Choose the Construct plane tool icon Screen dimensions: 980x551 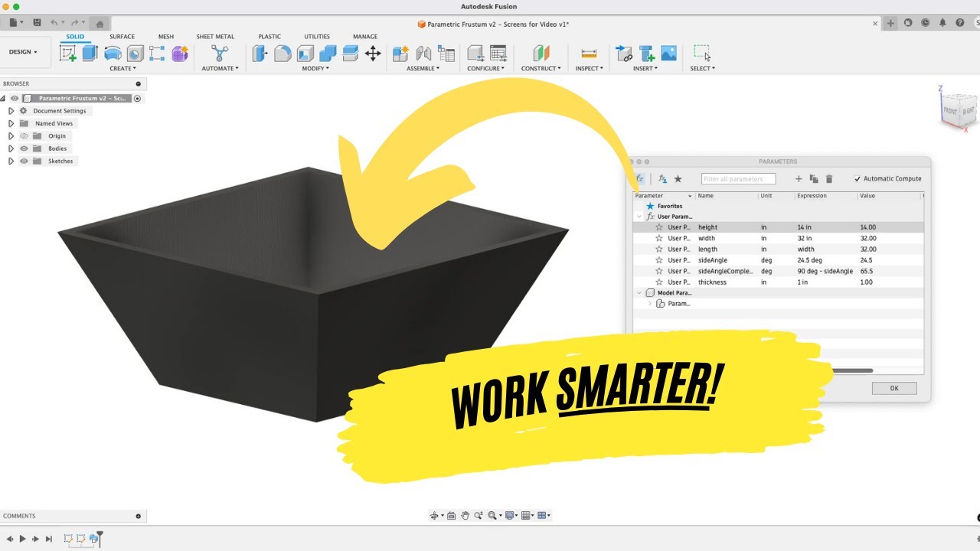(x=541, y=54)
